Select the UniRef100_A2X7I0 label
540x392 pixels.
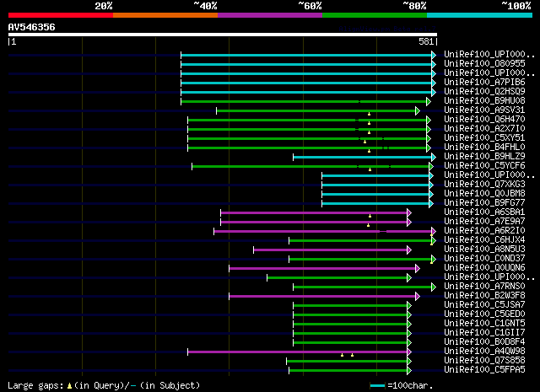(484, 129)
